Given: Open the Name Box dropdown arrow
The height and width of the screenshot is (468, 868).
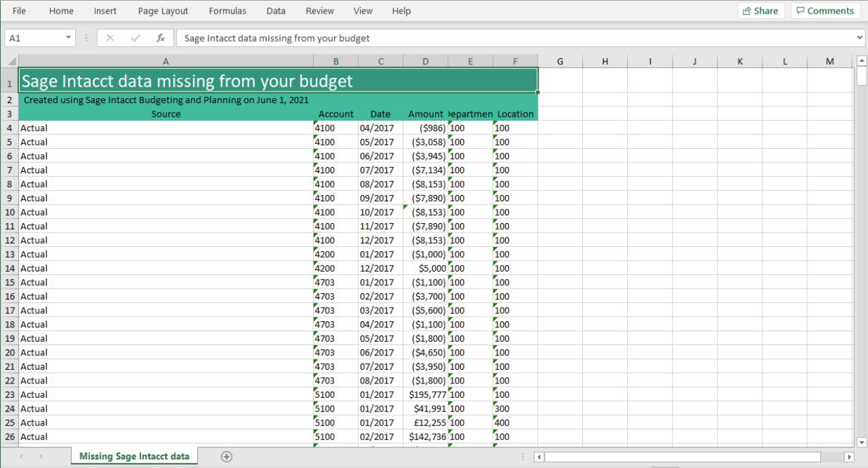Looking at the screenshot, I should click(68, 38).
